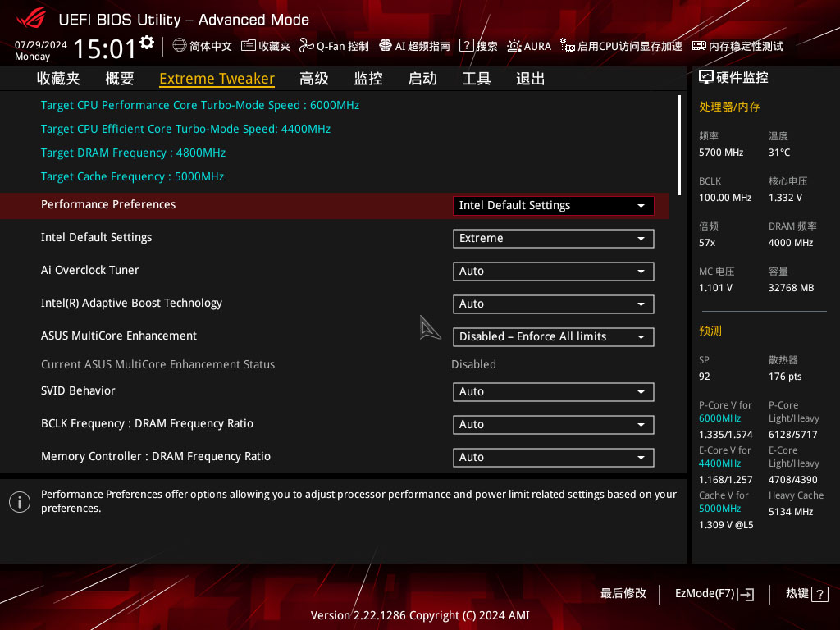The height and width of the screenshot is (630, 840).
Task: Open Q-Fan 控制 fan icon
Action: pyautogui.click(x=306, y=46)
